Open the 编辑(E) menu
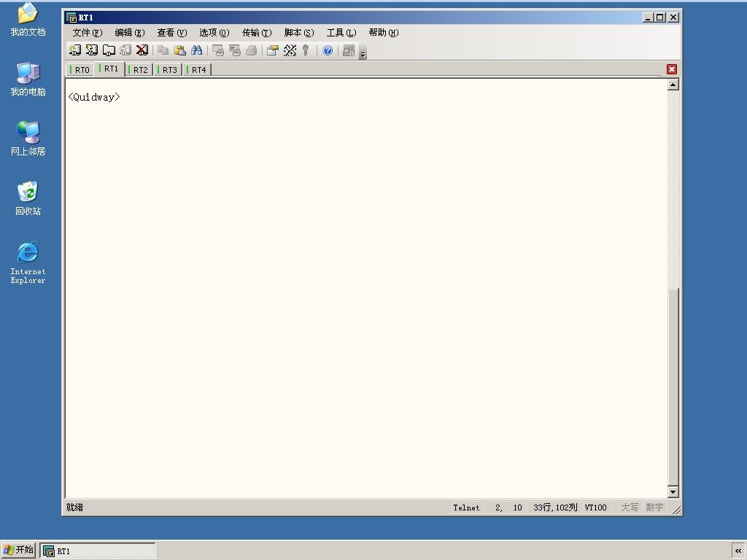The width and height of the screenshot is (747, 560). click(130, 32)
